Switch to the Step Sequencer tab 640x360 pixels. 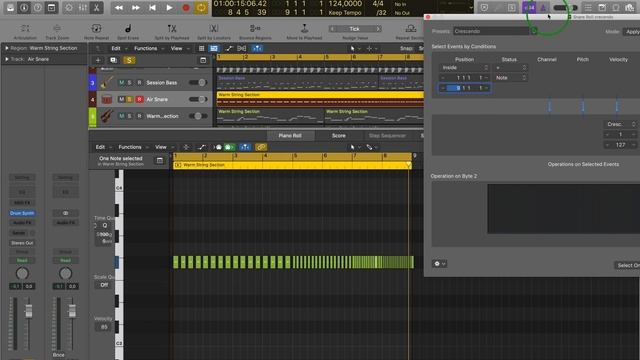(387, 136)
